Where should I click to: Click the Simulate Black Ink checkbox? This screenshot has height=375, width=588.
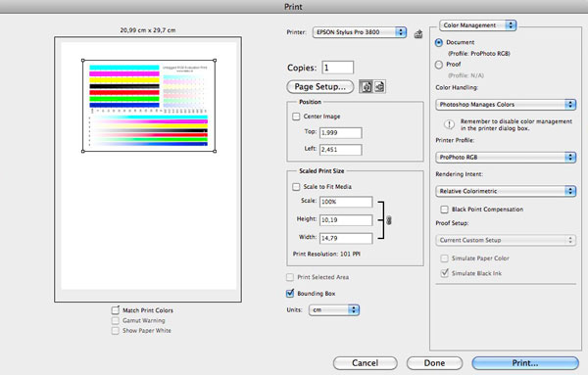[x=444, y=273]
